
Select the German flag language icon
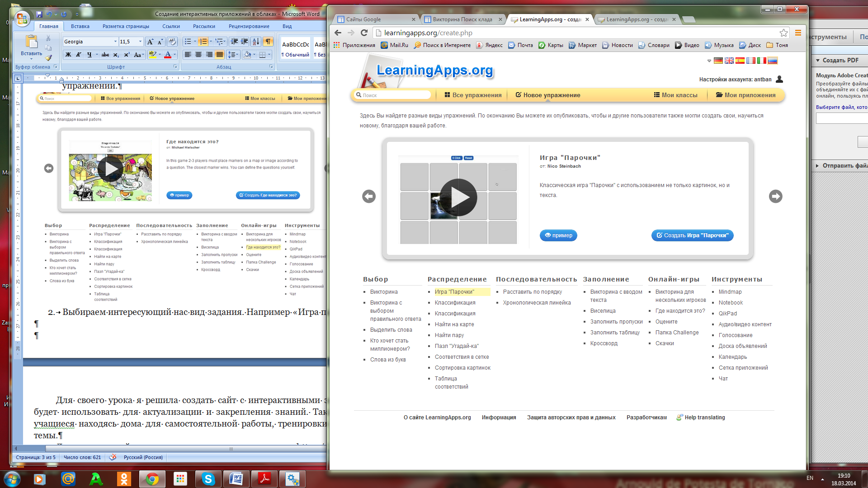718,61
